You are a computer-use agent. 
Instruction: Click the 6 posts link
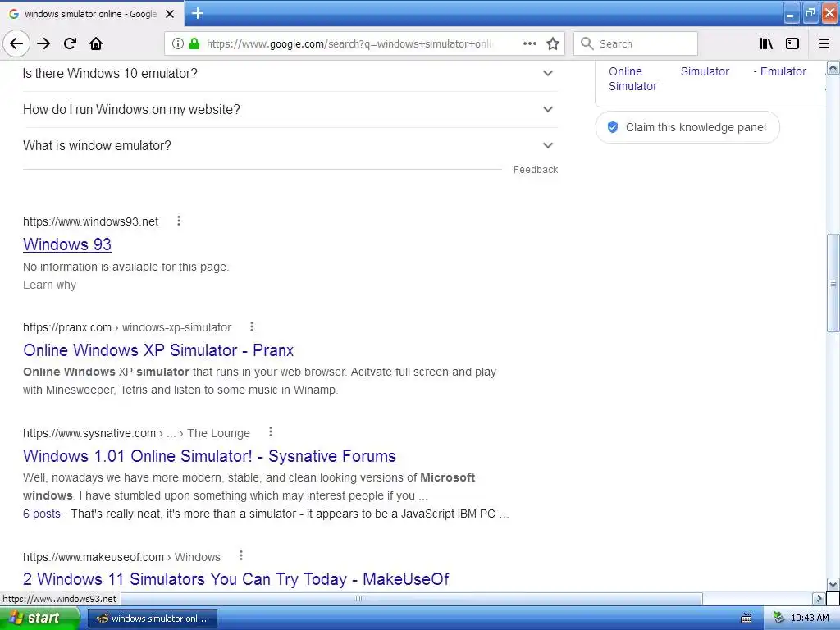point(42,514)
